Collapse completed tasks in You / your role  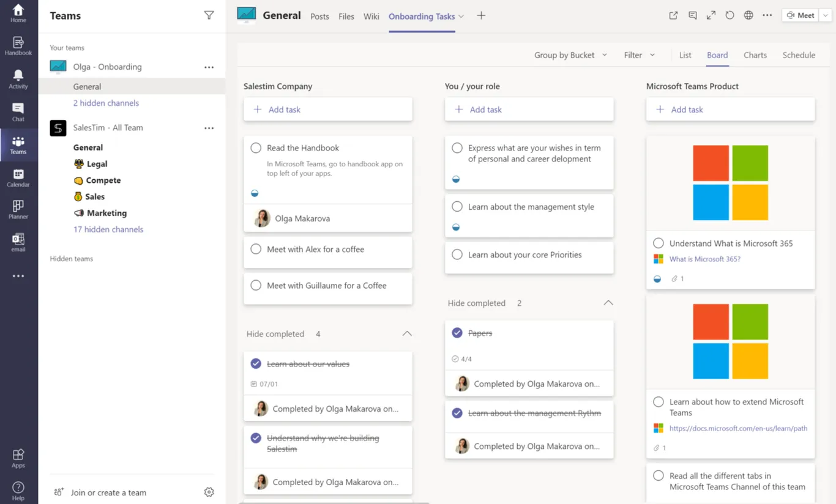pos(608,303)
